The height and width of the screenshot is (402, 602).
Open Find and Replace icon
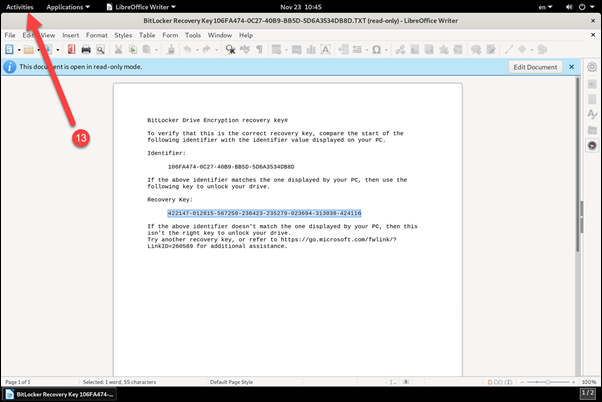pos(230,50)
